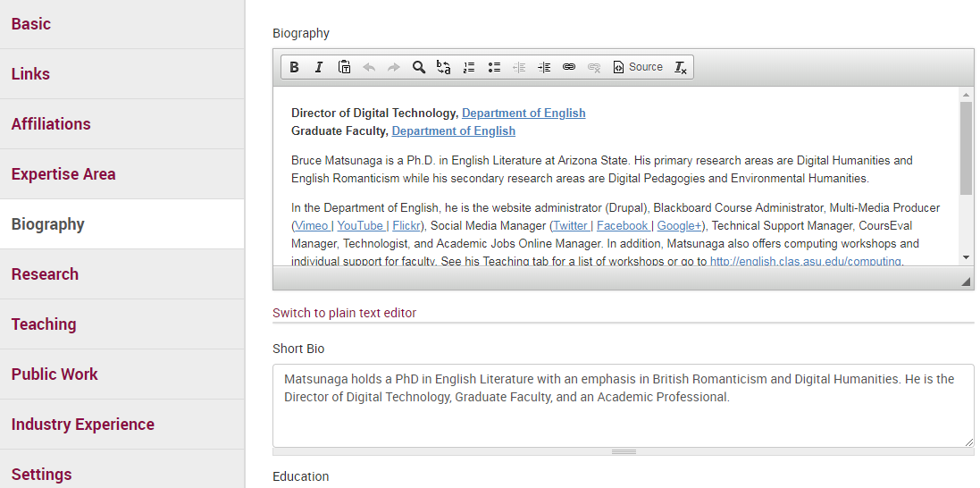This screenshot has width=980, height=488.
Task: Increase indent of the paragraph
Action: 544,67
